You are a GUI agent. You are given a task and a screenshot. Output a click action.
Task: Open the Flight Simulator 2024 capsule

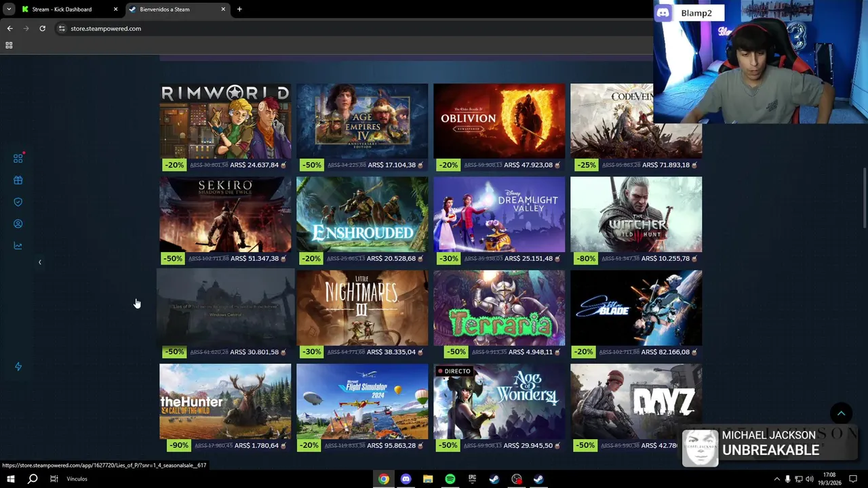pos(362,401)
